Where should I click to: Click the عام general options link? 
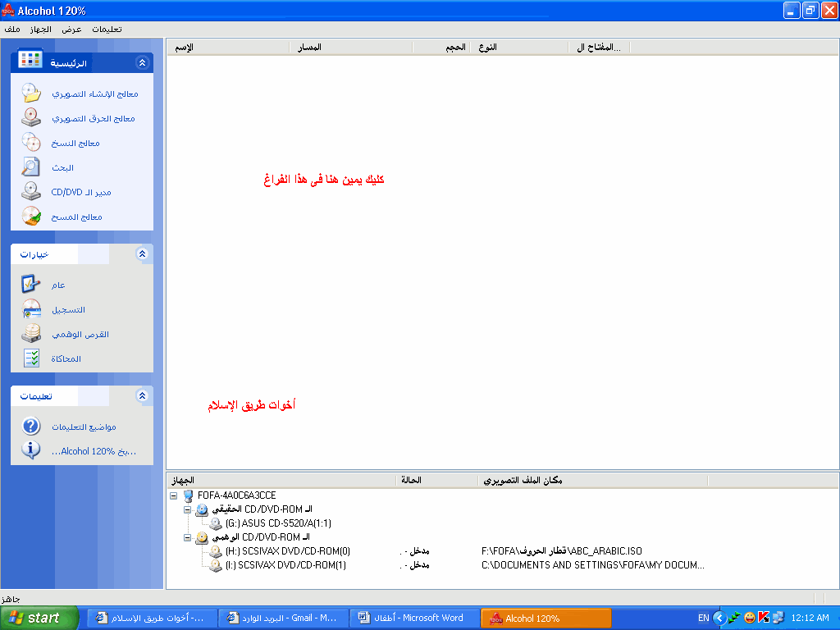[x=58, y=285]
